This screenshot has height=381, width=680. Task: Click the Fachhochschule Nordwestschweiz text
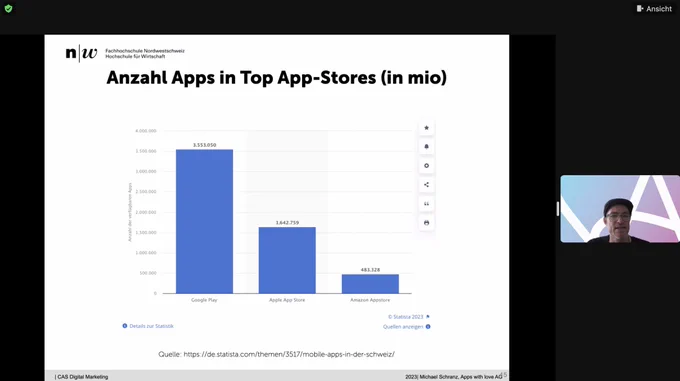145,51
